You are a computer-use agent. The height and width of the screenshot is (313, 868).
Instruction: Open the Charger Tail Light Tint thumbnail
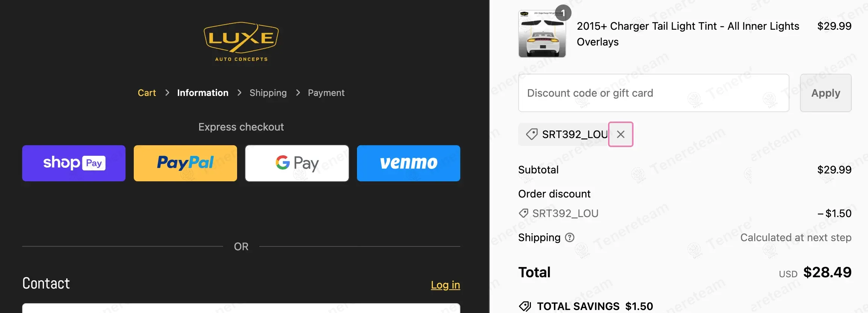coord(542,35)
